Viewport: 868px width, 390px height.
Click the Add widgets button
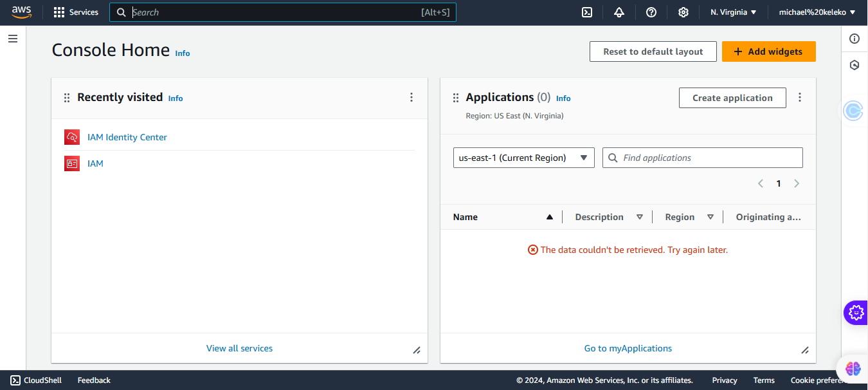click(769, 51)
